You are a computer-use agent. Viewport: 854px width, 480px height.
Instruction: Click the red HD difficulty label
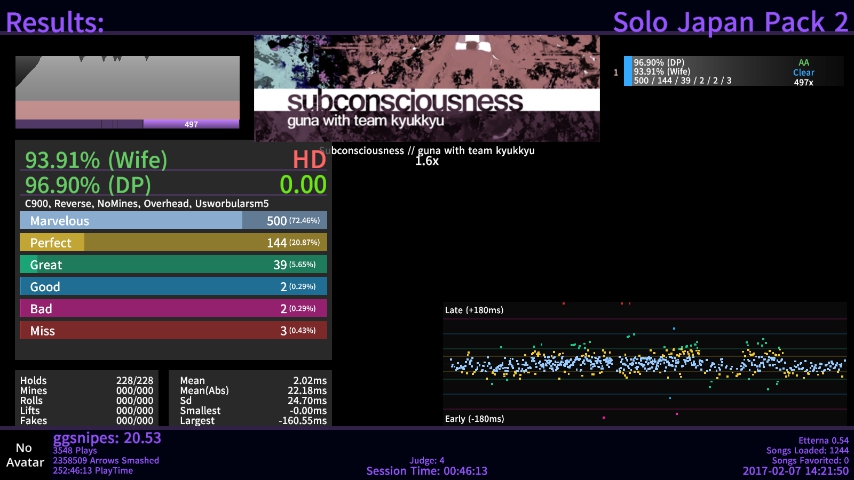[309, 160]
